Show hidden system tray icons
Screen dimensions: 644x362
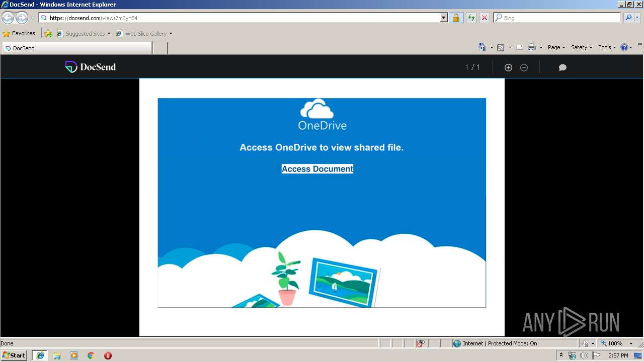561,355
